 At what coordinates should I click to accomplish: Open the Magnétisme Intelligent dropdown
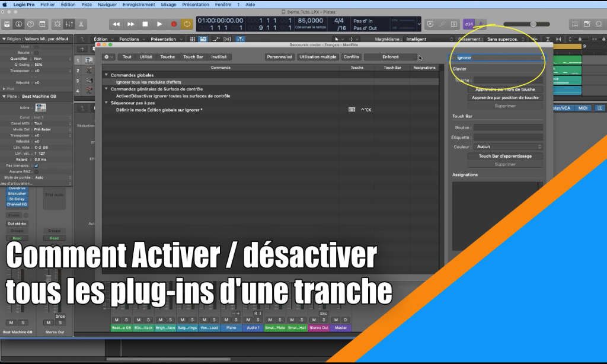(429, 39)
